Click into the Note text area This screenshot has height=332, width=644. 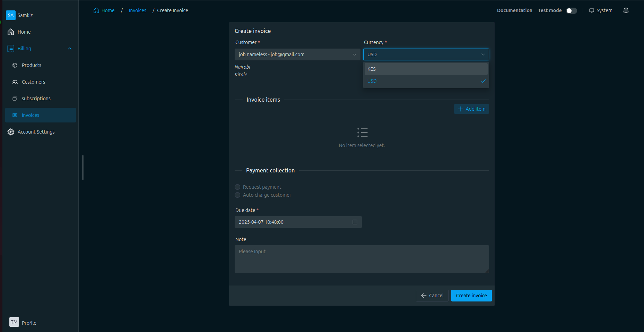point(362,259)
